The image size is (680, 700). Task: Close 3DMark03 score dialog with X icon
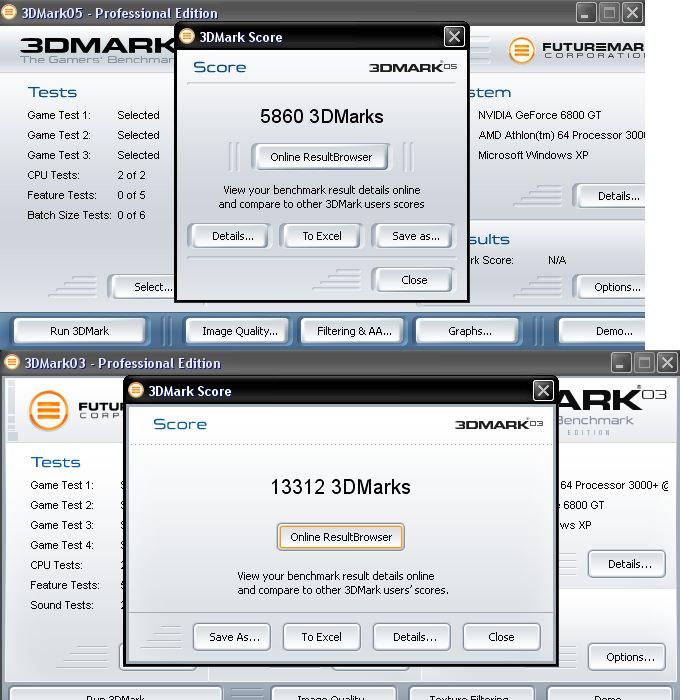pos(543,391)
